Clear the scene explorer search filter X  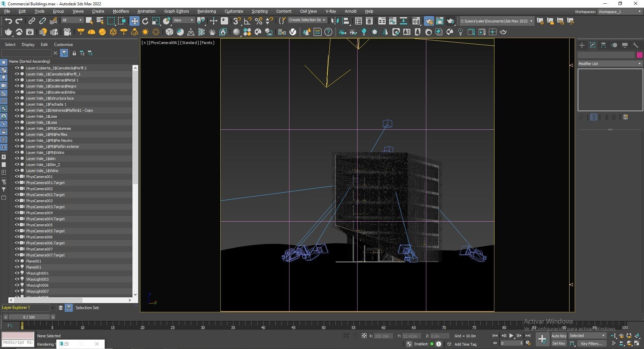click(55, 53)
